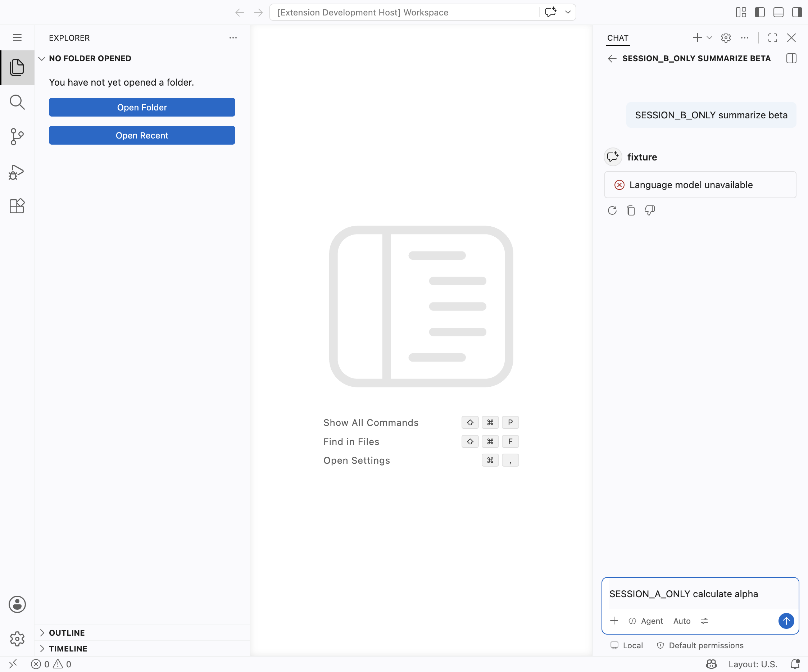Mark response unhelpful with thumbs down
This screenshot has width=808, height=672.
pos(649,210)
